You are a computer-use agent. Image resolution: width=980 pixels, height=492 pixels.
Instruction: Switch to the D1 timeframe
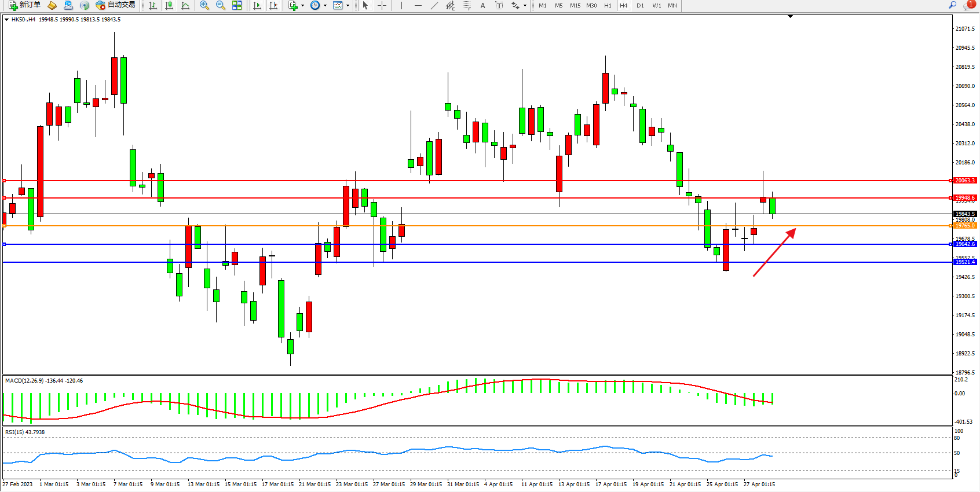(x=640, y=5)
